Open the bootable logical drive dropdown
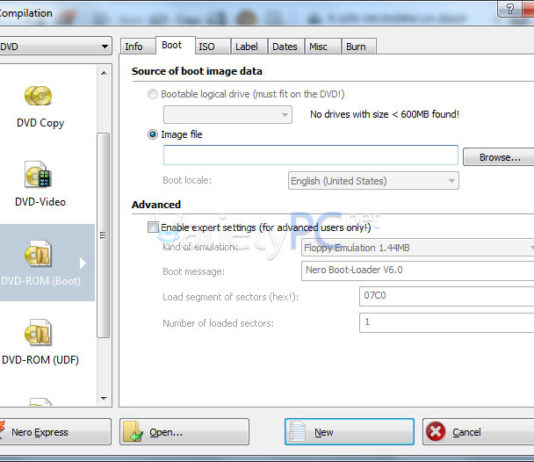Screen dimensions: 534x462 (x=227, y=114)
